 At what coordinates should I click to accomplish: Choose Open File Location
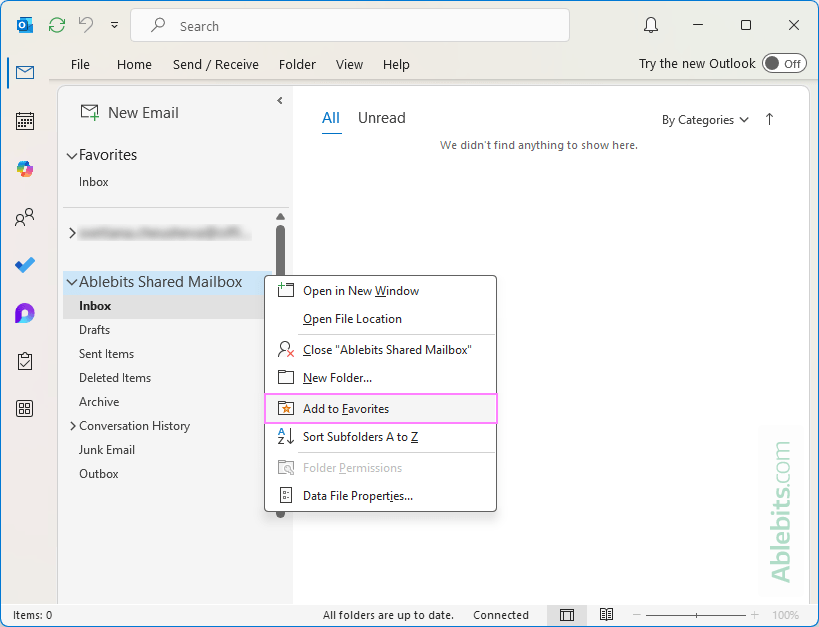click(380, 319)
